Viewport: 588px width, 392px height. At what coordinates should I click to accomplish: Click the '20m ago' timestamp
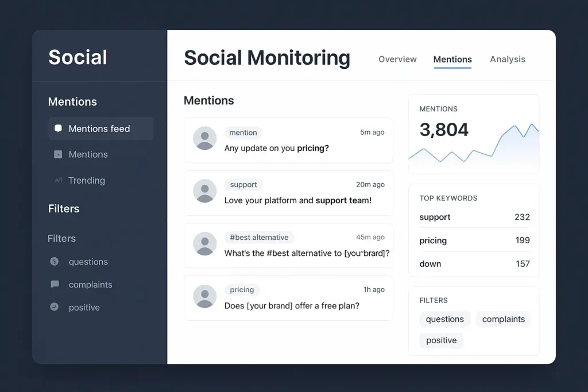[370, 184]
